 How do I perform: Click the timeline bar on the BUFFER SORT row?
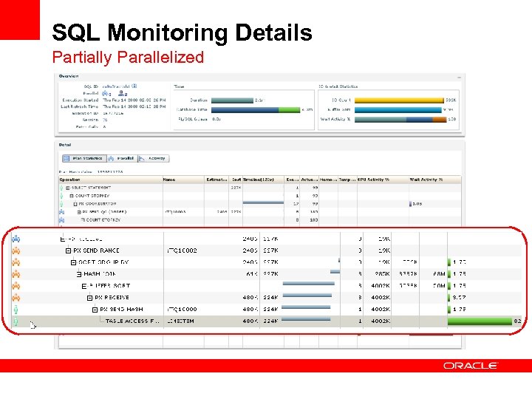(309, 283)
